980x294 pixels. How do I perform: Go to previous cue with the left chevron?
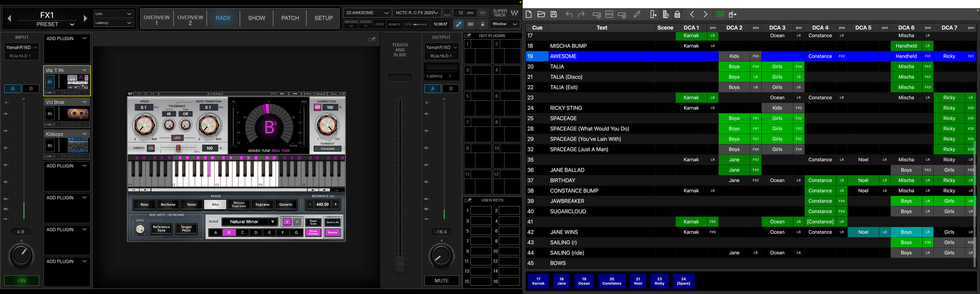[692, 15]
